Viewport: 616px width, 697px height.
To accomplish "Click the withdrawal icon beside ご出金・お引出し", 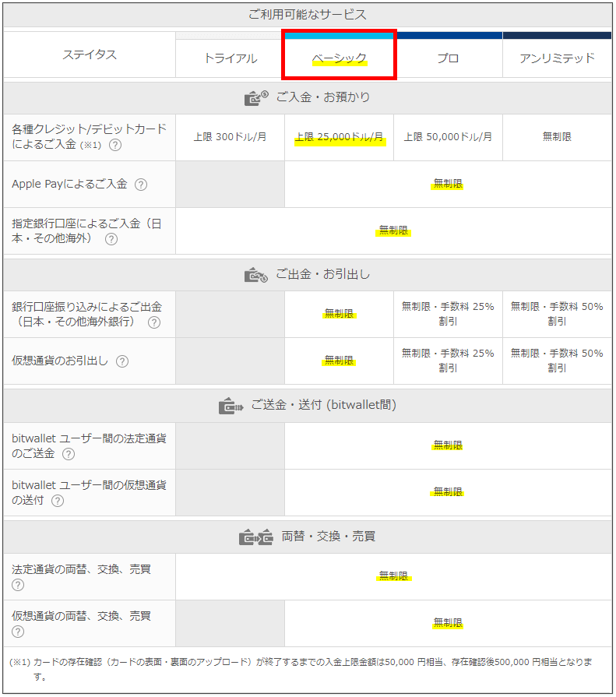I will point(256,275).
